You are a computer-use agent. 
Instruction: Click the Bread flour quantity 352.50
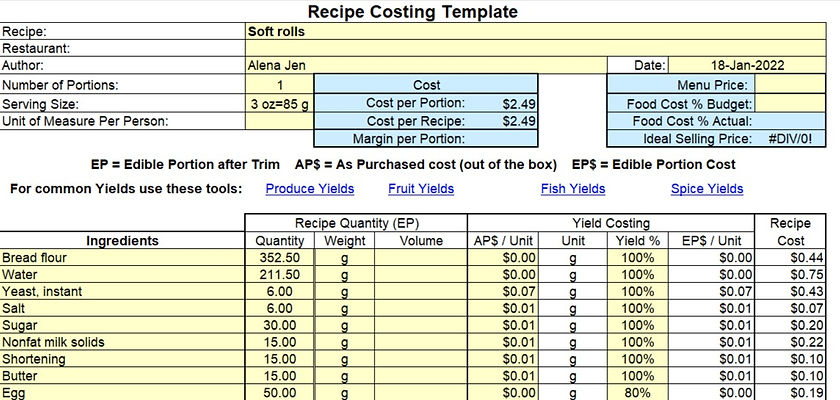pos(280,258)
